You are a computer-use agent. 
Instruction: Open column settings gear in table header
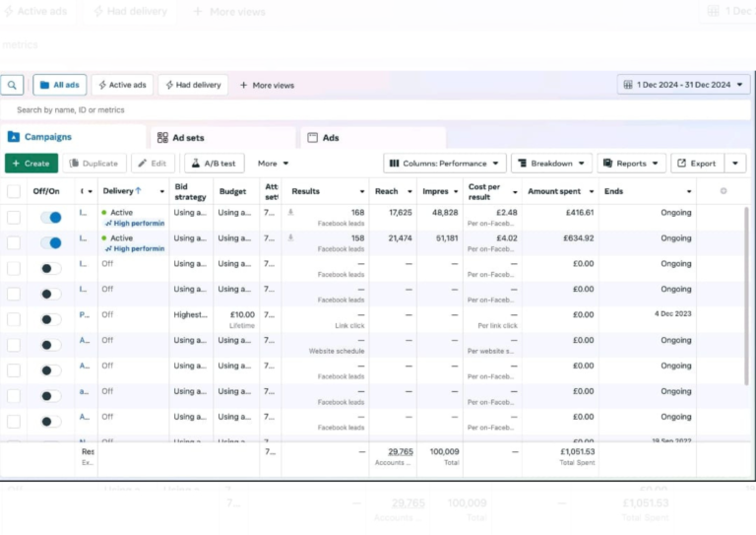tap(724, 191)
